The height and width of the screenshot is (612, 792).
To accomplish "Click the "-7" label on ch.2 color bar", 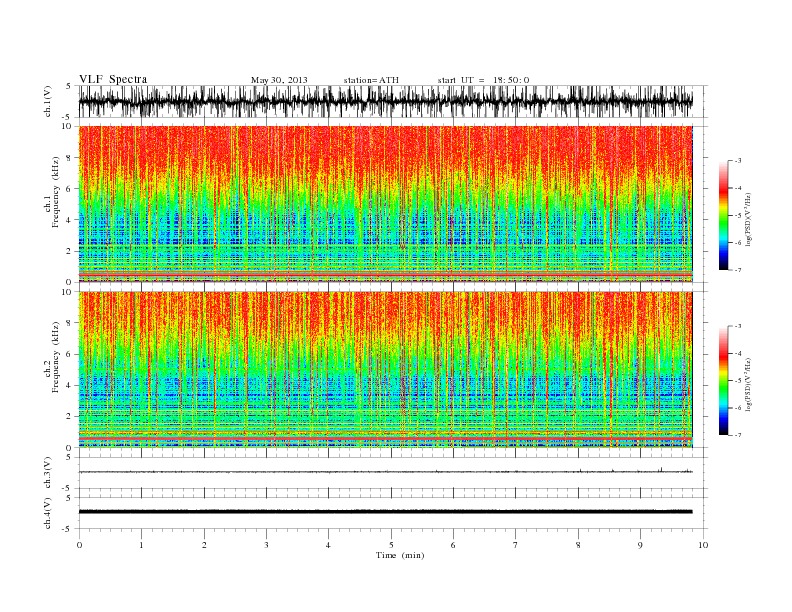I will coord(738,435).
